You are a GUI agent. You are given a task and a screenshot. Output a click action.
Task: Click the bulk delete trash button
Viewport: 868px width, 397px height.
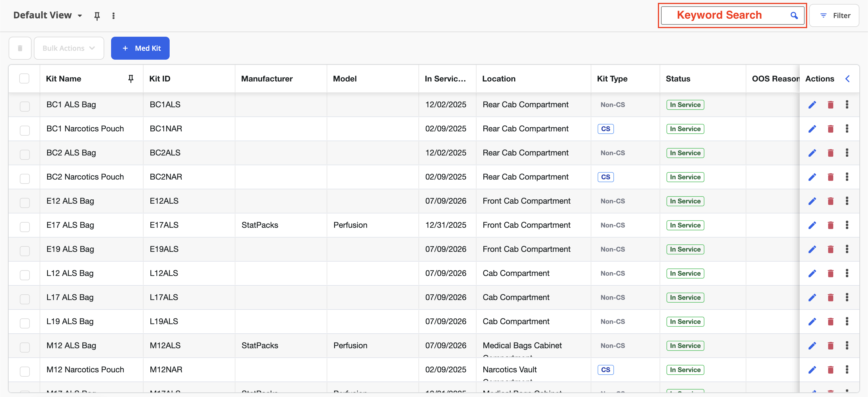20,48
